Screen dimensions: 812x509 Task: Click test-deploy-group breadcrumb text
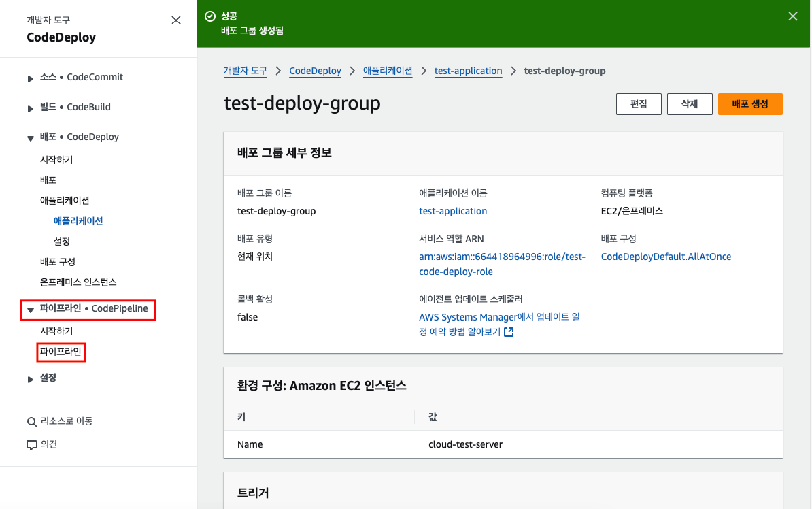(564, 71)
